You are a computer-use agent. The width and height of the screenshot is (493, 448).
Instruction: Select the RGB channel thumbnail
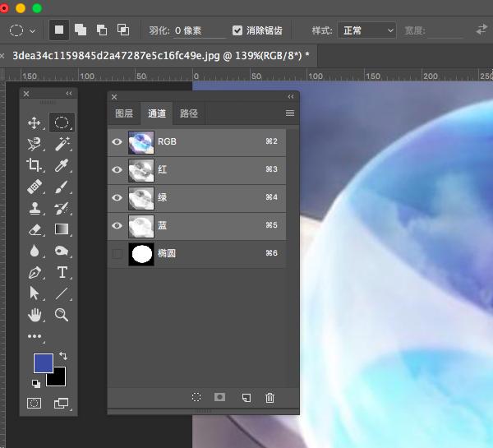click(x=141, y=142)
